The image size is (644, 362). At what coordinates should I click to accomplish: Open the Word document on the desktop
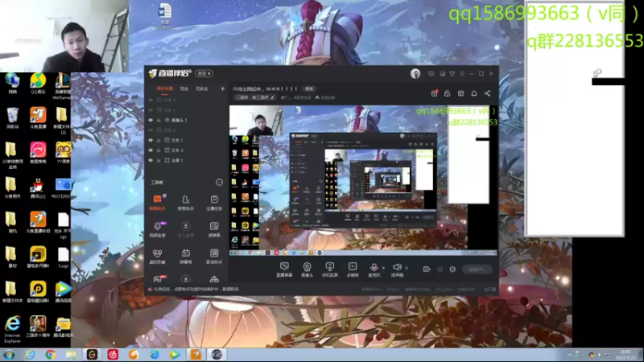click(x=165, y=16)
